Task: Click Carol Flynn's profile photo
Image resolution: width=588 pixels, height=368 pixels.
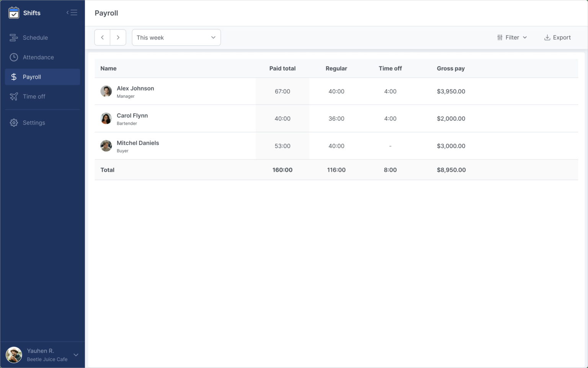Action: point(106,118)
